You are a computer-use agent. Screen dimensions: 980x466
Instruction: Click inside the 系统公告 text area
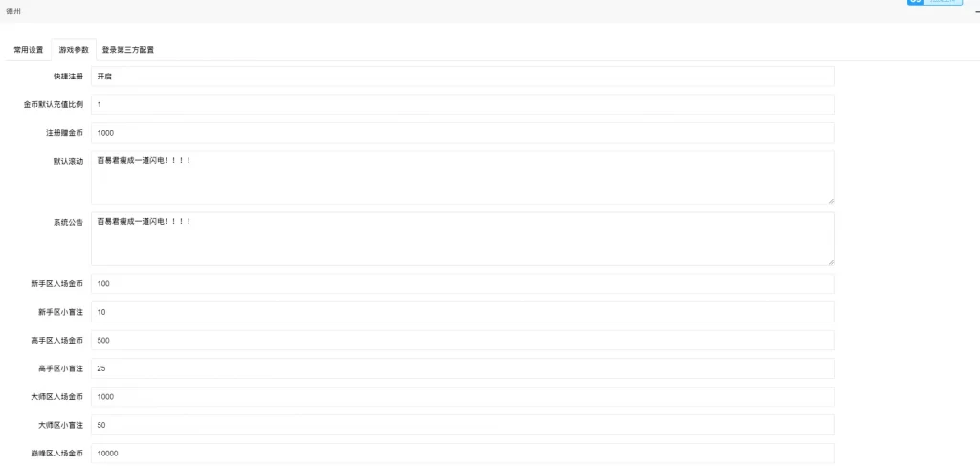[x=462, y=238]
